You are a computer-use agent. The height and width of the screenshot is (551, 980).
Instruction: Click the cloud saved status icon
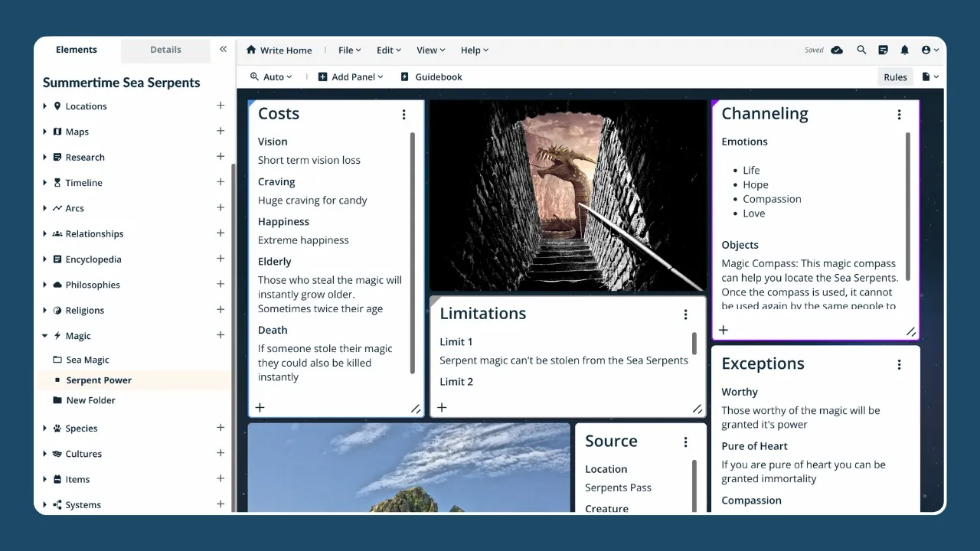(837, 50)
